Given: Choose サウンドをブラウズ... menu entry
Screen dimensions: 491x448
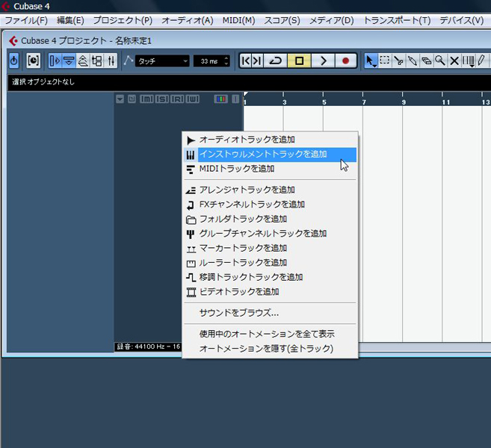Looking at the screenshot, I should click(x=271, y=313).
